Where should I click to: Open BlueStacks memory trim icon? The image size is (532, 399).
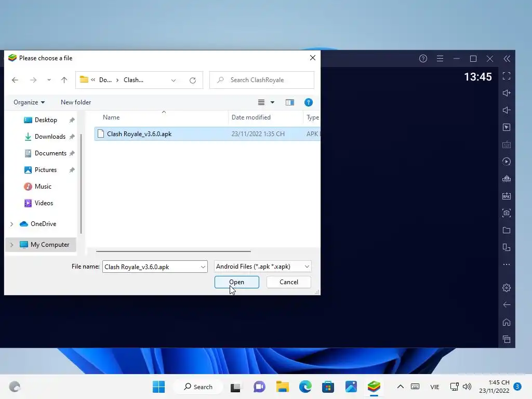click(506, 179)
